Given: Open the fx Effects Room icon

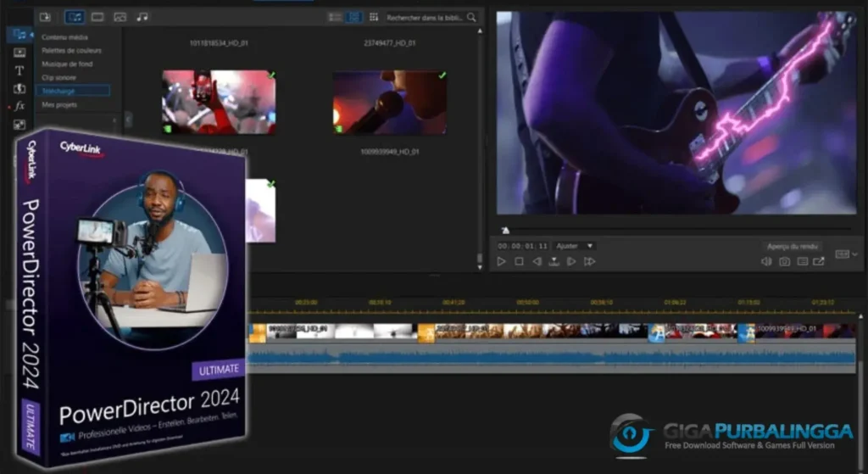Looking at the screenshot, I should tap(19, 106).
